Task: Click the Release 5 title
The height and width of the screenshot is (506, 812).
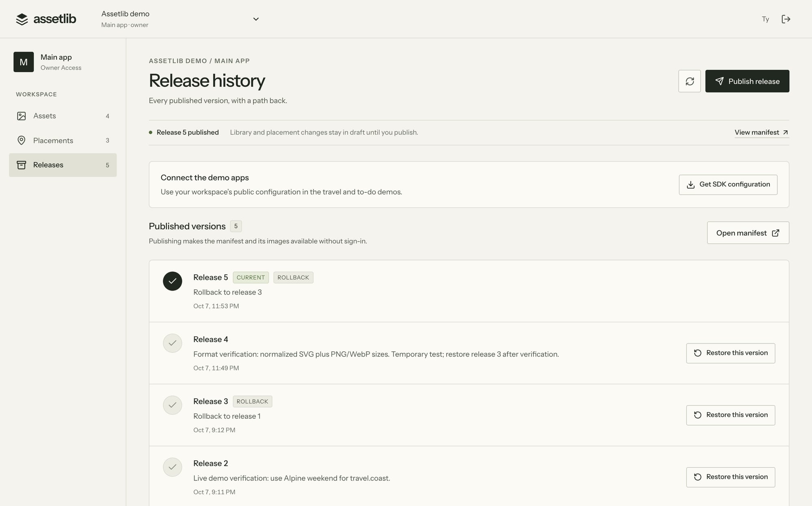Action: [x=210, y=278]
